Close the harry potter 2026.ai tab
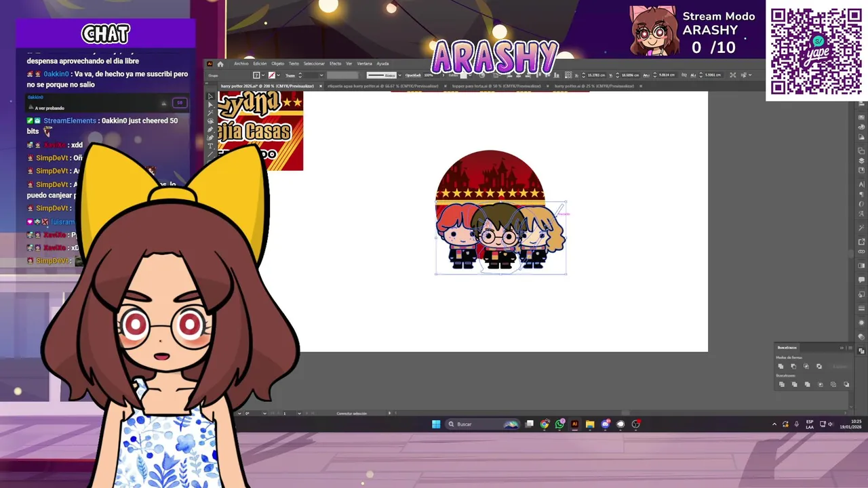This screenshot has width=868, height=488. click(x=321, y=86)
